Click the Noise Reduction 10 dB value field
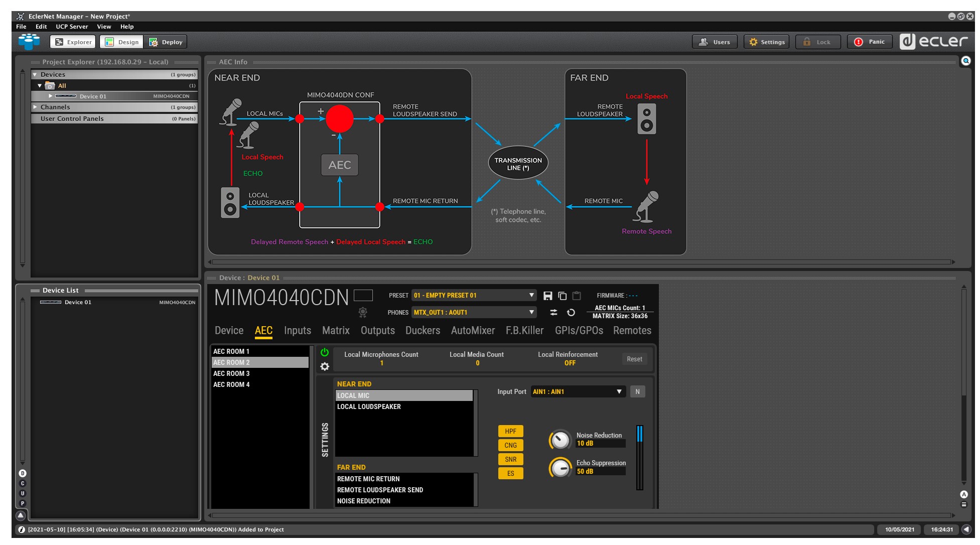Viewport: 980px width, 545px height. coord(600,444)
